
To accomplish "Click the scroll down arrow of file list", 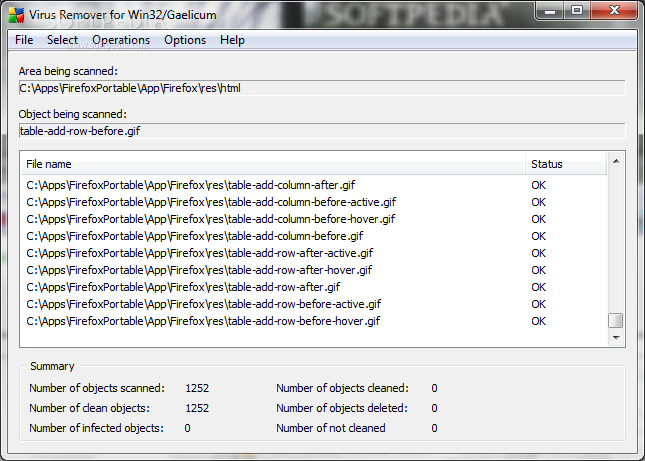I will (616, 338).
